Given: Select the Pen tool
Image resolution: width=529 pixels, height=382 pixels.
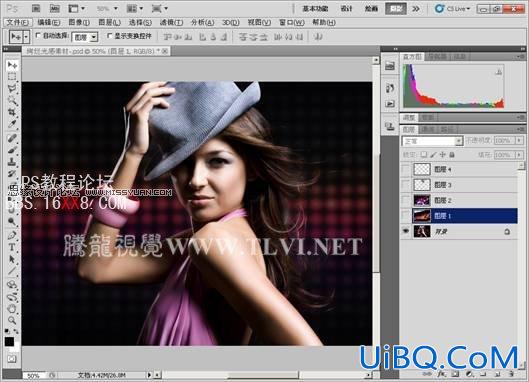Looking at the screenshot, I should coord(12,235).
